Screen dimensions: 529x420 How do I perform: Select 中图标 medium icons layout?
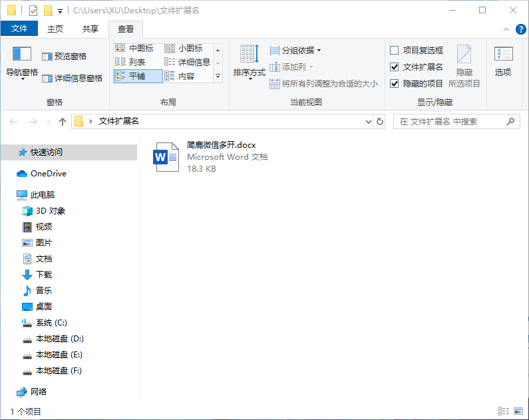[134, 48]
